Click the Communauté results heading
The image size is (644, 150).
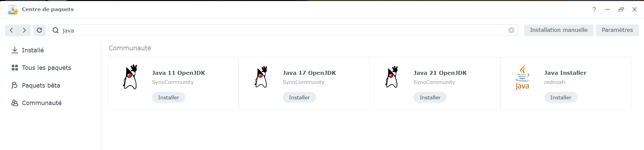[x=130, y=48]
